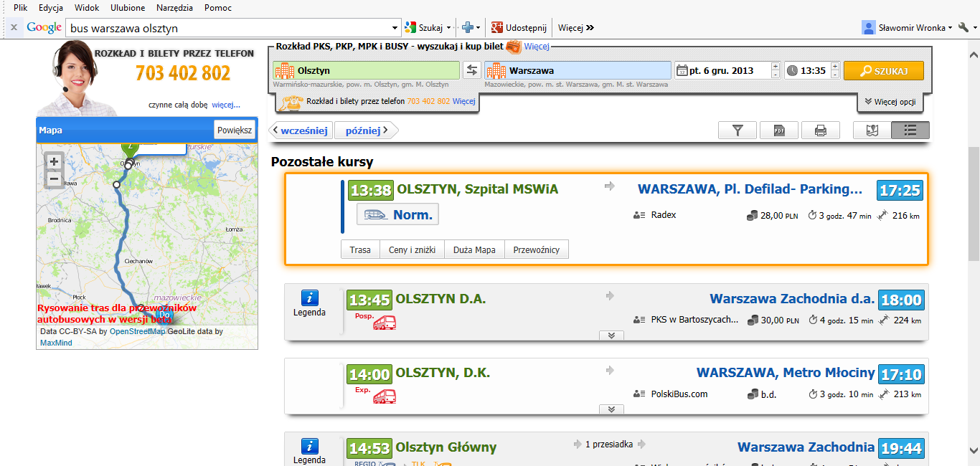
Task: Decrease the date with the down stepper
Action: point(776,75)
